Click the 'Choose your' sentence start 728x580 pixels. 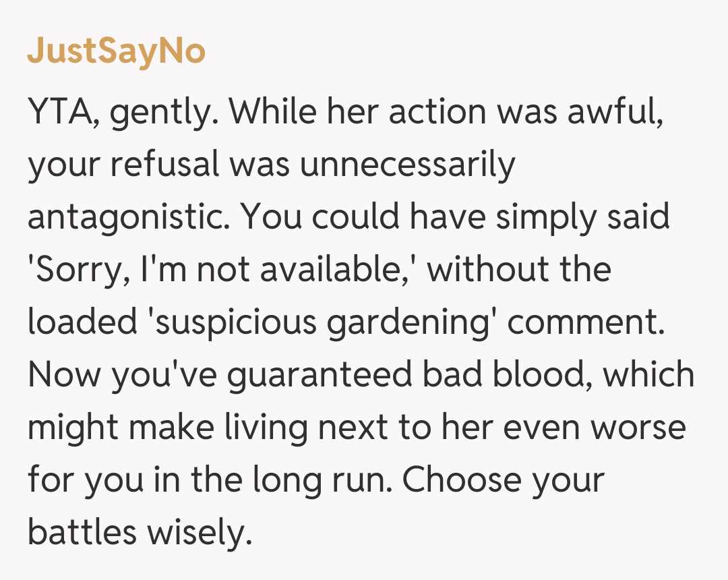click(503, 480)
